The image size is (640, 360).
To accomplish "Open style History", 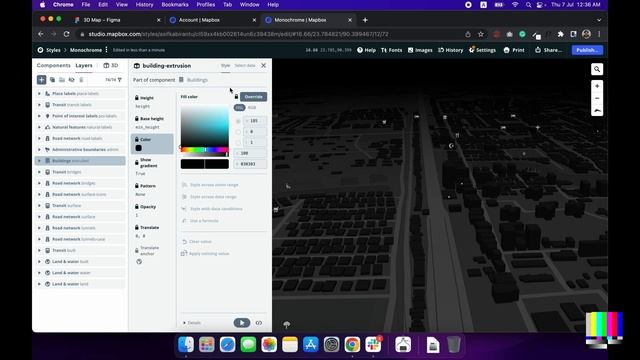I will (x=450, y=50).
